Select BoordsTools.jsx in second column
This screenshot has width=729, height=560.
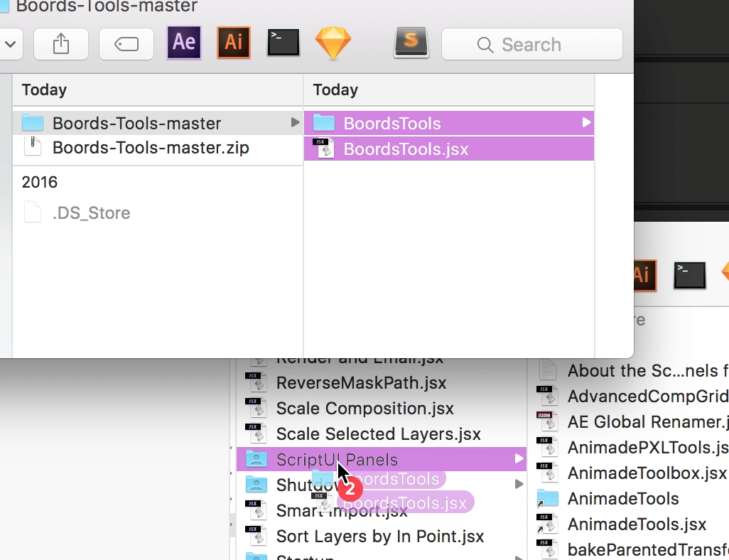pos(448,149)
